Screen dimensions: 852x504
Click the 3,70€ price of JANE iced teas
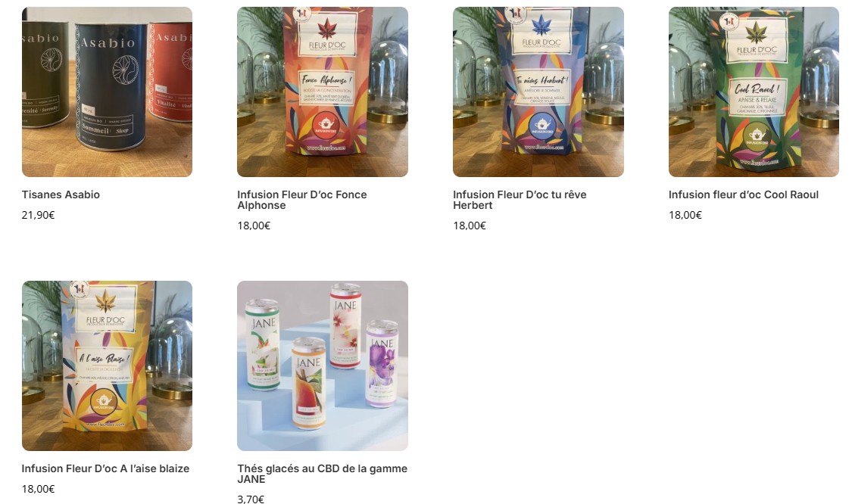pyautogui.click(x=251, y=499)
